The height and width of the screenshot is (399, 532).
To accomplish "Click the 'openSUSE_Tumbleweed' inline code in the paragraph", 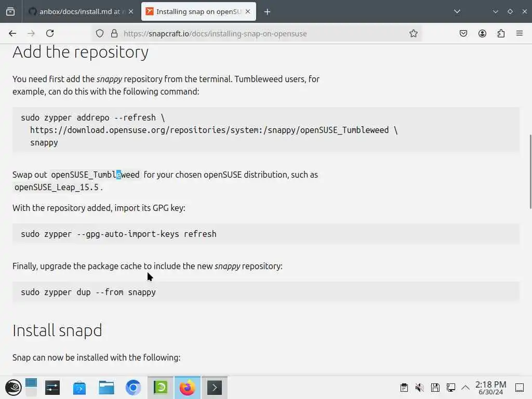I will 95,175.
